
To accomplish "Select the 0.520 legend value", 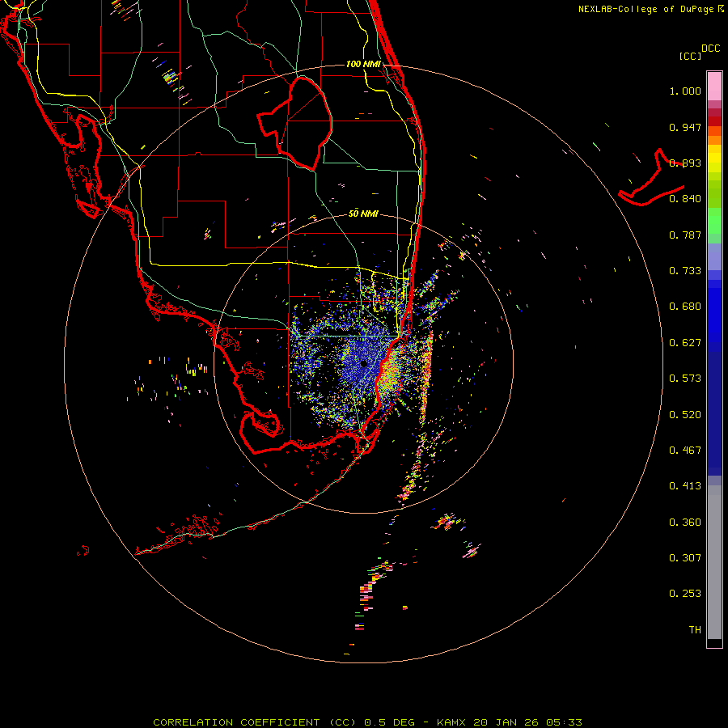I will coord(685,415).
